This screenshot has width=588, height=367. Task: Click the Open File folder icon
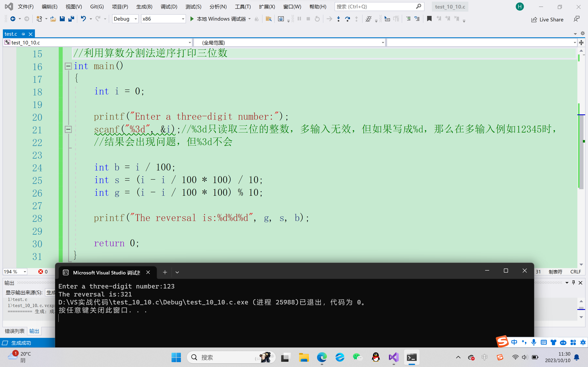tap(53, 19)
